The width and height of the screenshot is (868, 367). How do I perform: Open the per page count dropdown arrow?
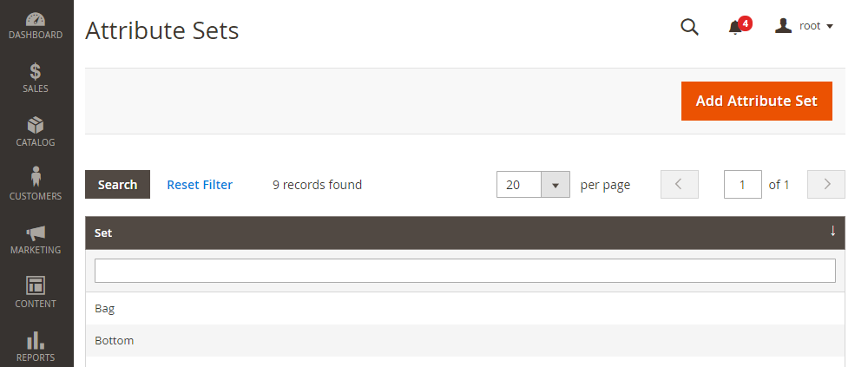tap(556, 184)
